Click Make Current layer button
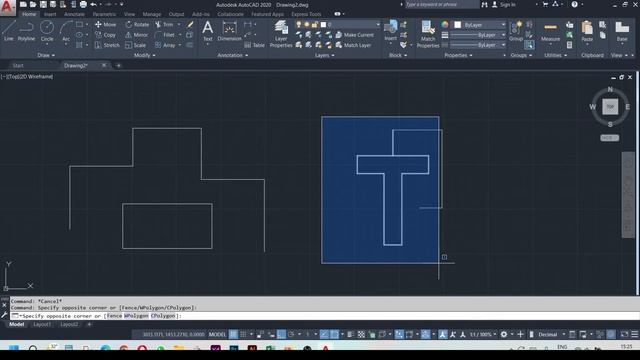Viewport: 640px width, 360px height. tap(354, 35)
